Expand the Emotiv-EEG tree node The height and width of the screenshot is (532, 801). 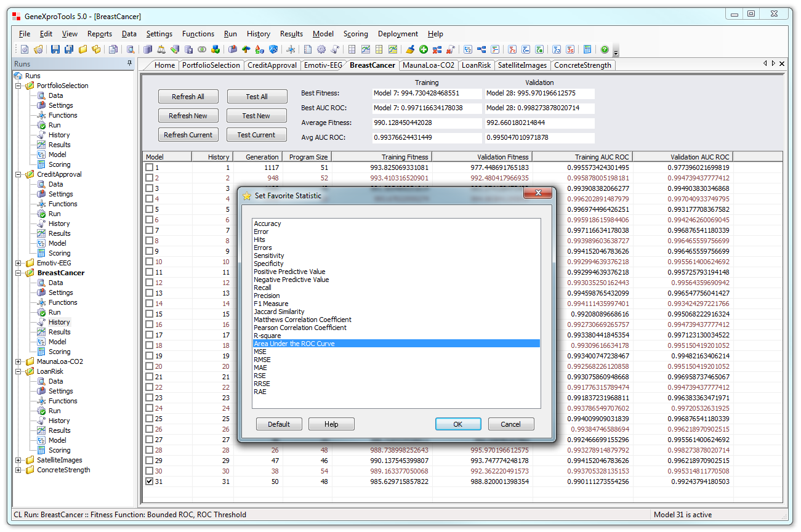(x=18, y=263)
